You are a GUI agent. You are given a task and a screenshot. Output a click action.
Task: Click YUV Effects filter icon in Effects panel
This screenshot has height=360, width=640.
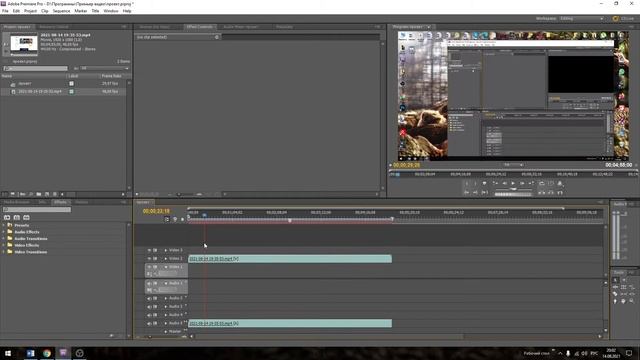[x=26, y=218]
